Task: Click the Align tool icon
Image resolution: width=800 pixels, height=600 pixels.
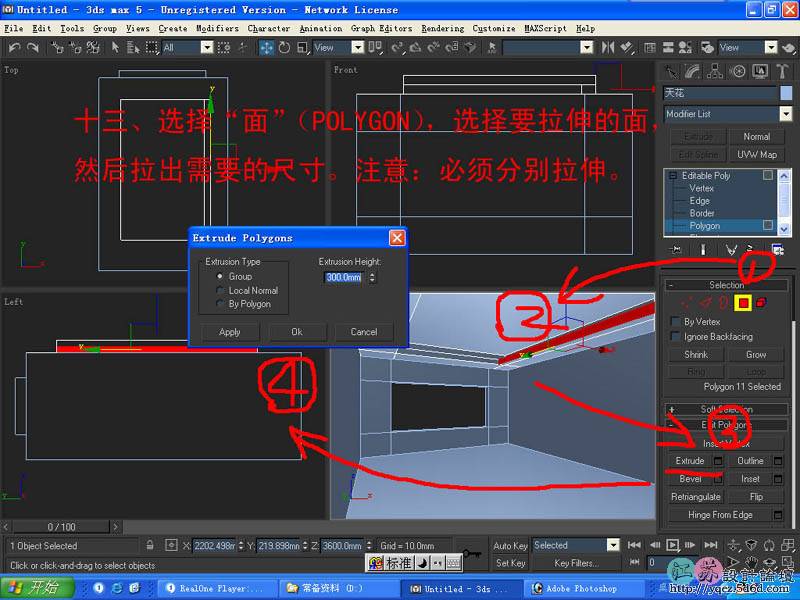Action: (627, 48)
